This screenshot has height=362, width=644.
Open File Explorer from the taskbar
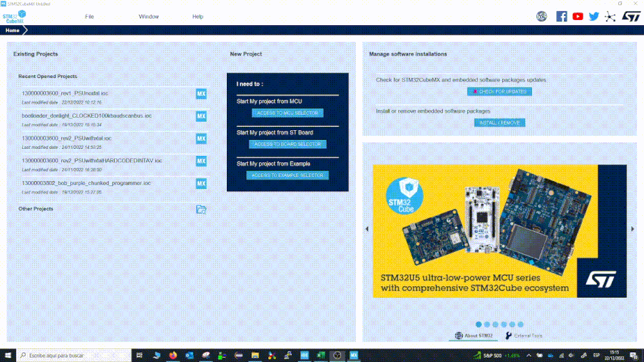[x=255, y=356]
